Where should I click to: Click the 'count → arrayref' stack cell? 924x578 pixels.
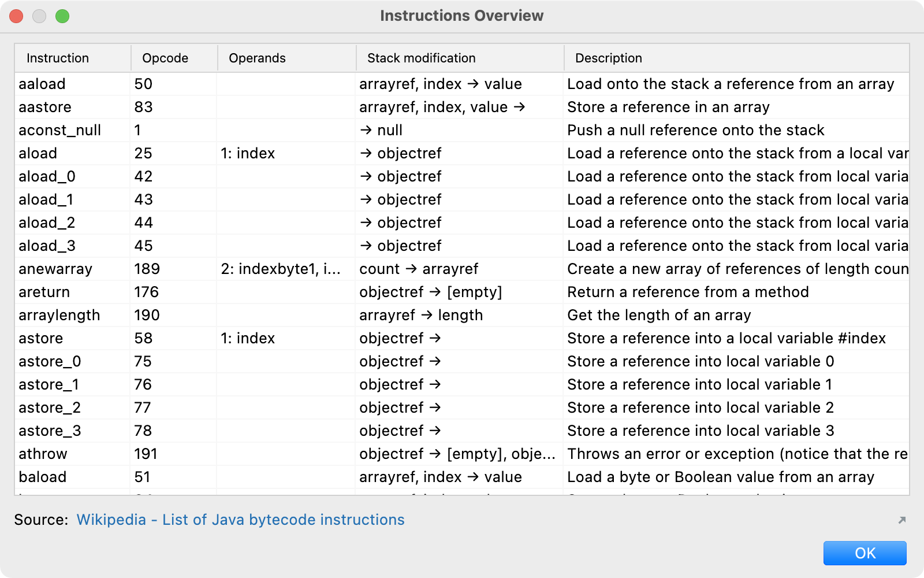(x=460, y=269)
